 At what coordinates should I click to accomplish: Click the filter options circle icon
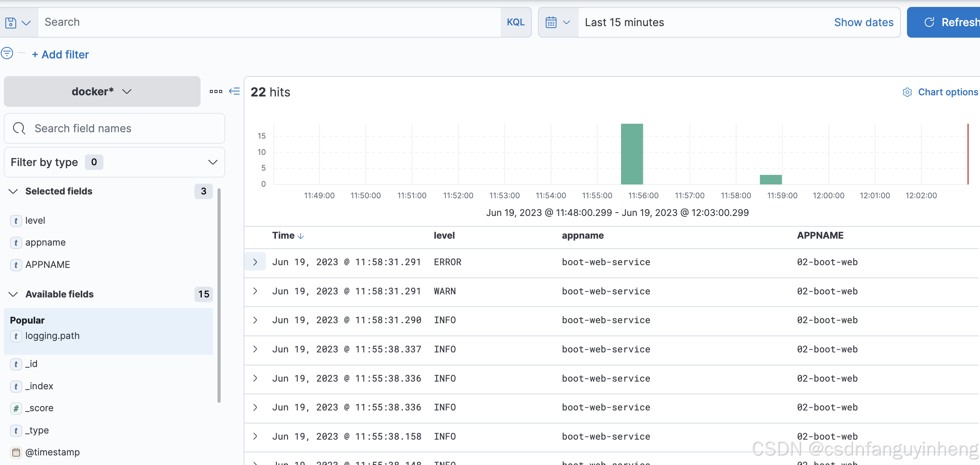(x=7, y=53)
